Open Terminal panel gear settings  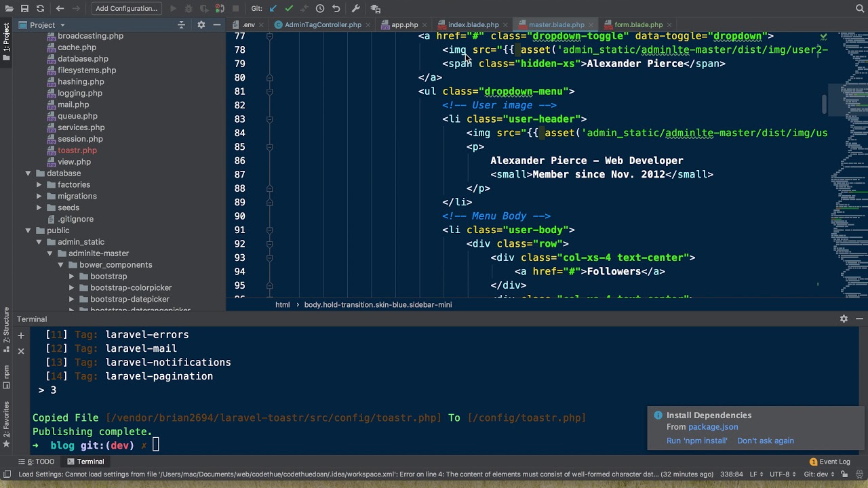[x=844, y=319]
